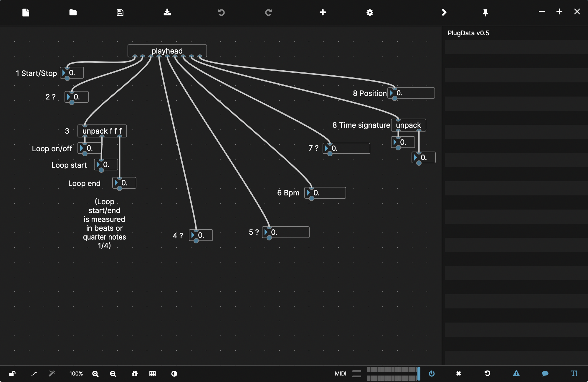Toggle DSP power button
This screenshot has width=588, height=382.
click(x=432, y=374)
